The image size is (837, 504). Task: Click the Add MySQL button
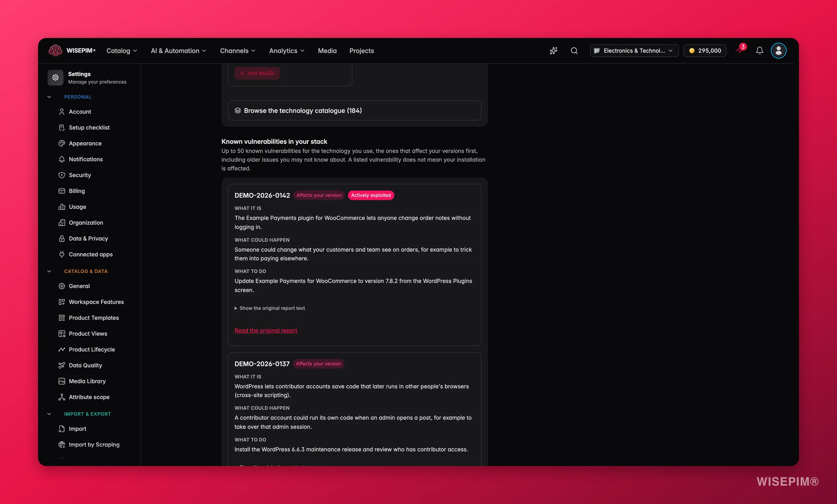pyautogui.click(x=257, y=73)
